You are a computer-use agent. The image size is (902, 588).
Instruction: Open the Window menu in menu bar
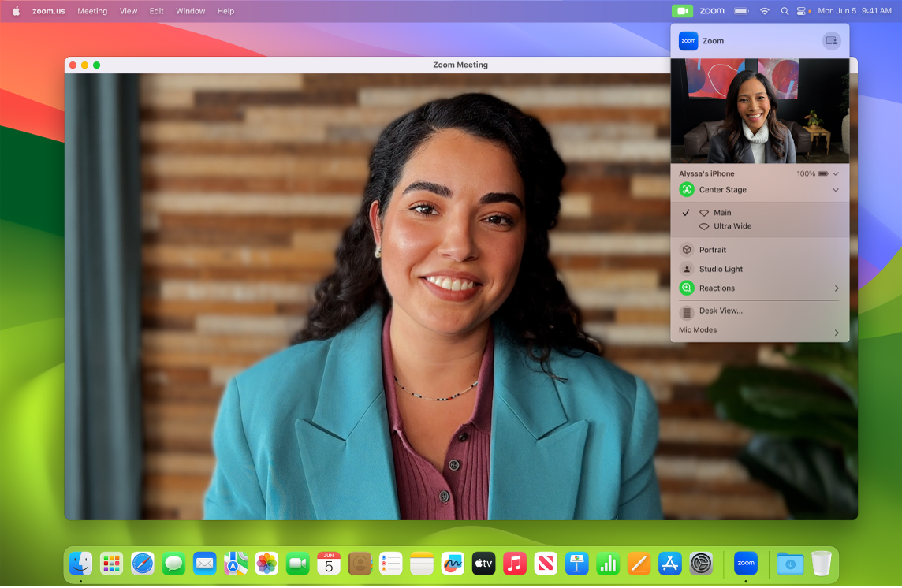tap(190, 11)
